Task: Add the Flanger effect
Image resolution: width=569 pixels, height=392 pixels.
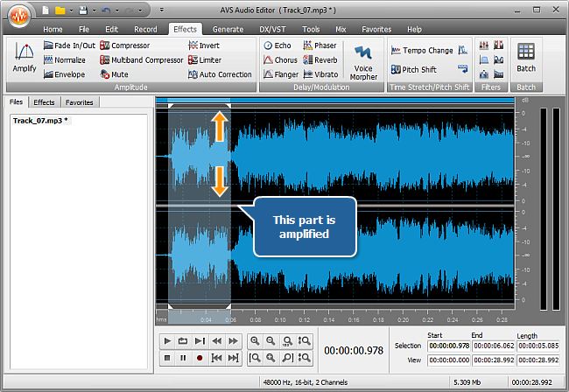Action: [x=281, y=74]
